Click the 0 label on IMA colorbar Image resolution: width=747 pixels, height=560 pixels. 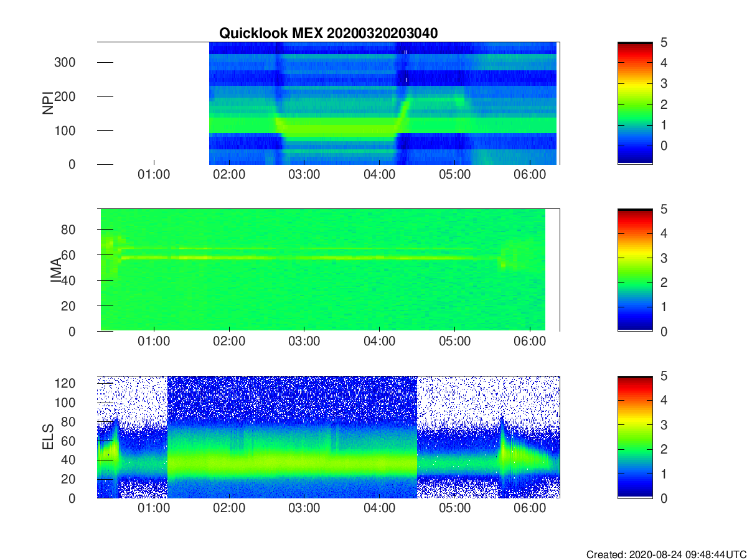663,331
